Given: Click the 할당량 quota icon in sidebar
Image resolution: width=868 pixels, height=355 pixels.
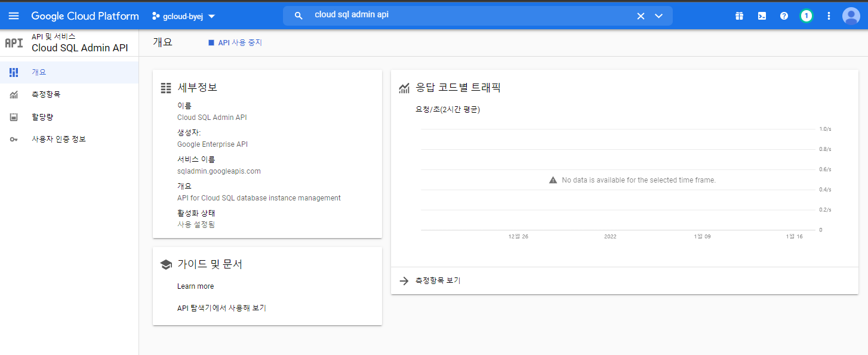Looking at the screenshot, I should [14, 117].
